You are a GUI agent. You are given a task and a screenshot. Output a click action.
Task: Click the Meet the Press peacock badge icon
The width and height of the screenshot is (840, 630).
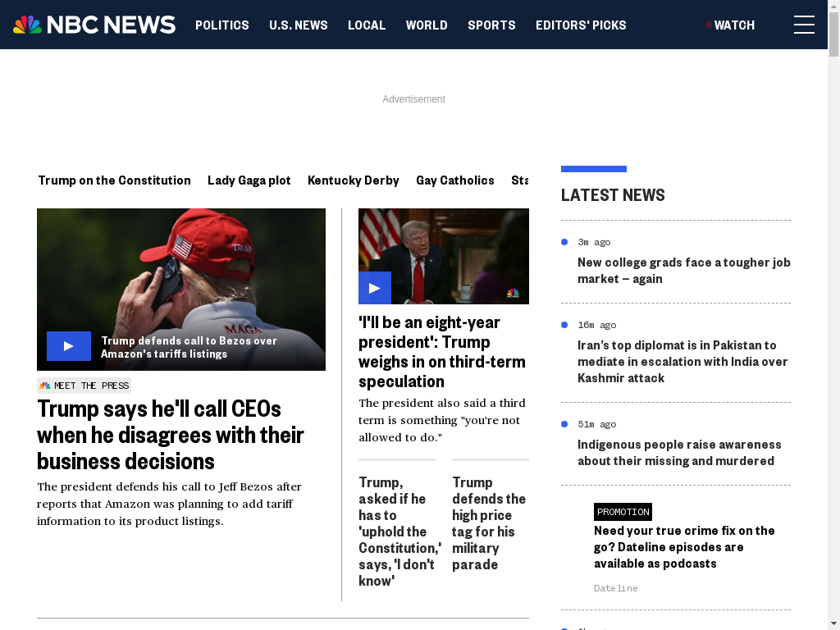pos(45,386)
